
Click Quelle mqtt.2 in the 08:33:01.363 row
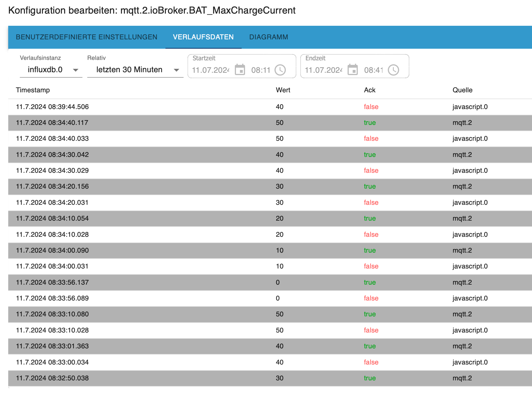coord(462,346)
